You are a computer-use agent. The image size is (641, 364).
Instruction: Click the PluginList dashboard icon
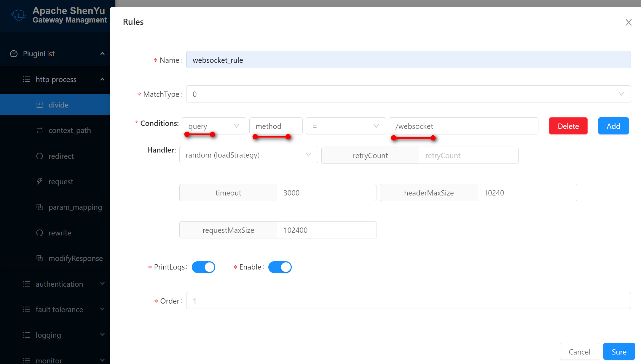pyautogui.click(x=14, y=54)
